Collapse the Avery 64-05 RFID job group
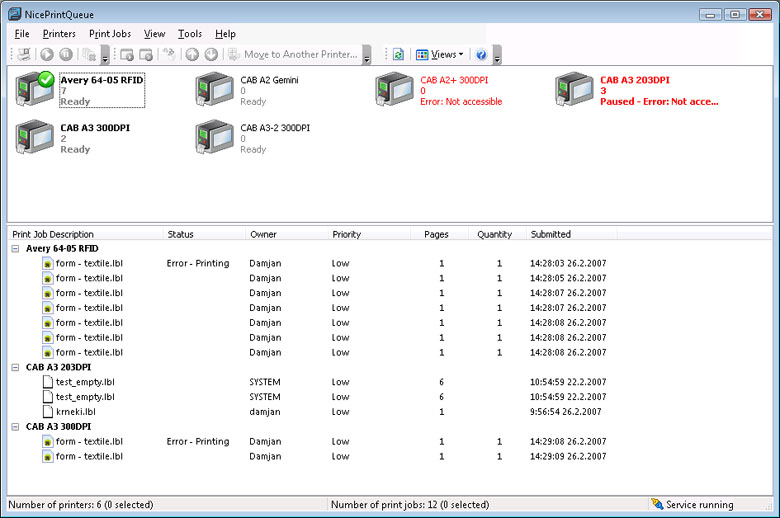 click(x=15, y=248)
